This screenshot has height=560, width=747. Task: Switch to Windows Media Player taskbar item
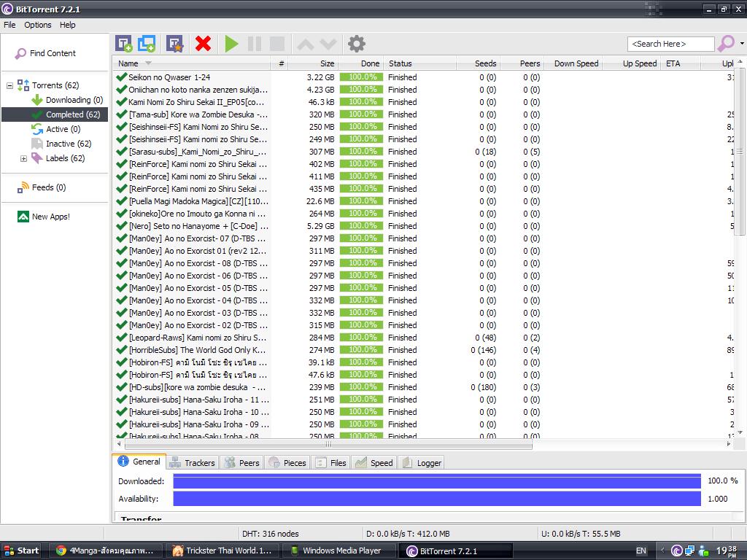(341, 551)
